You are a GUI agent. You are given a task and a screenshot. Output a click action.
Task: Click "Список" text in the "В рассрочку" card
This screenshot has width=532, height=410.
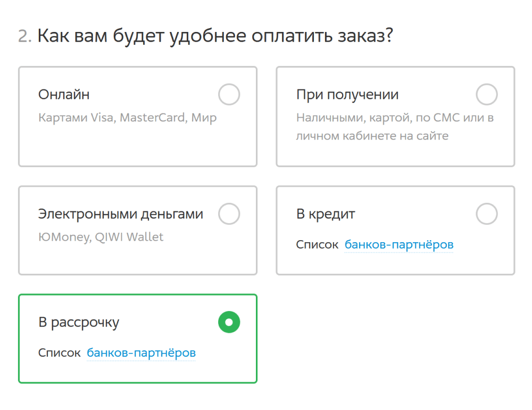click(59, 353)
